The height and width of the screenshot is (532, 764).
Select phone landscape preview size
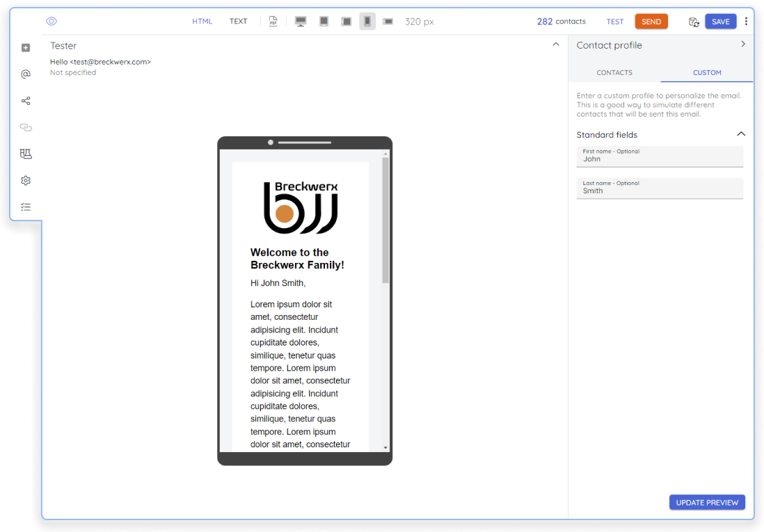tap(388, 22)
